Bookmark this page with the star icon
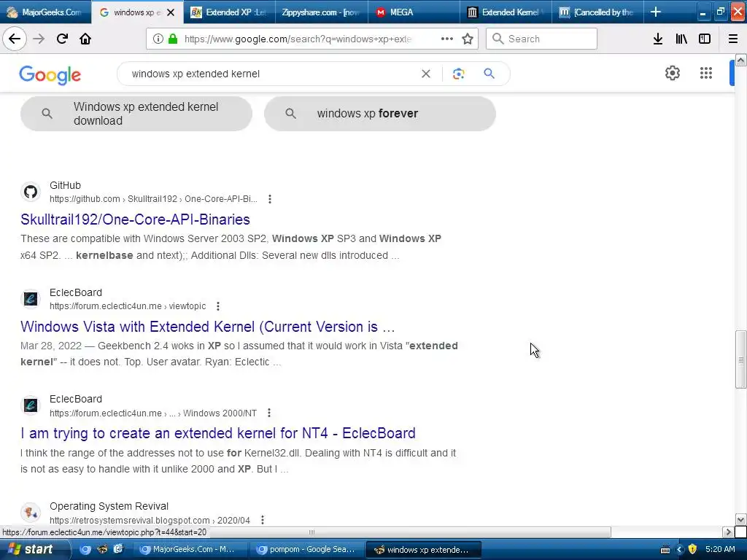Screen dimensions: 747x560 pyautogui.click(x=468, y=39)
